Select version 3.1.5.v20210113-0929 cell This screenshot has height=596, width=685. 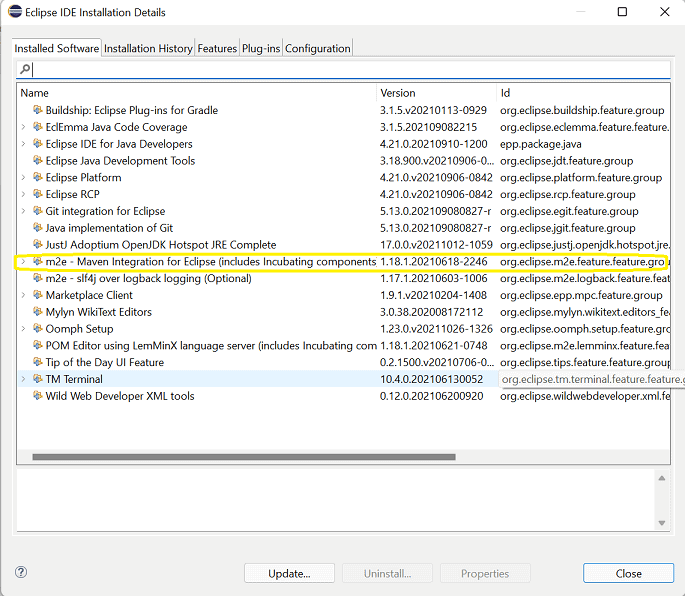click(x=433, y=110)
